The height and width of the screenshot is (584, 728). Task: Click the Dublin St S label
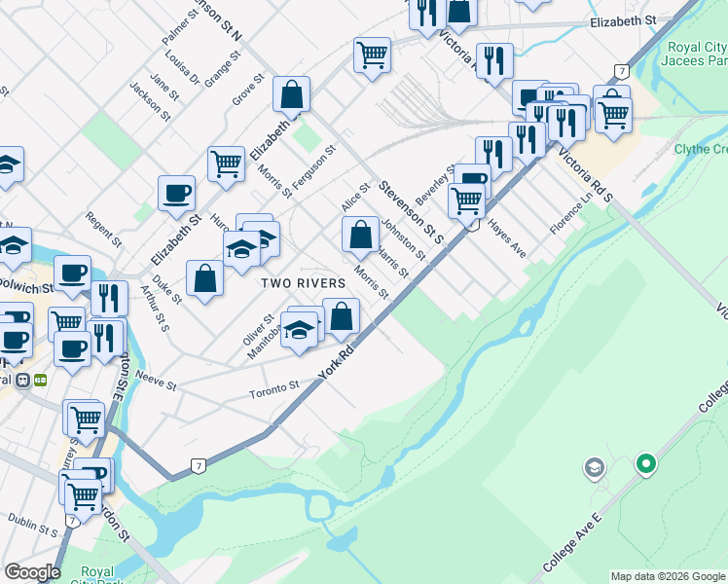(x=33, y=525)
